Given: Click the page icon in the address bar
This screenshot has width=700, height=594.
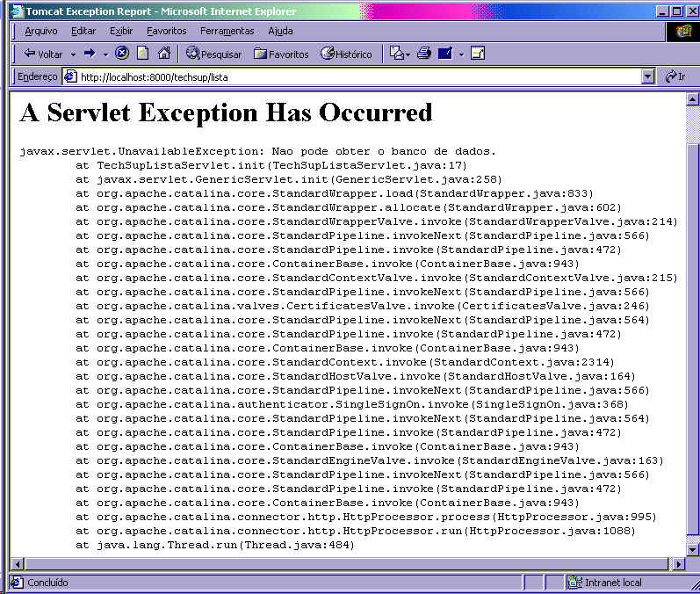Looking at the screenshot, I should pos(70,76).
